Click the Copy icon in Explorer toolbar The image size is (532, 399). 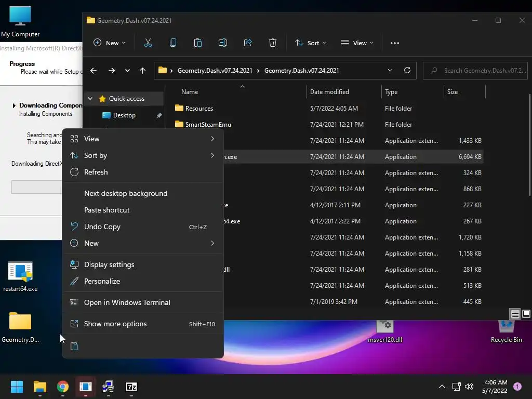pos(172,43)
